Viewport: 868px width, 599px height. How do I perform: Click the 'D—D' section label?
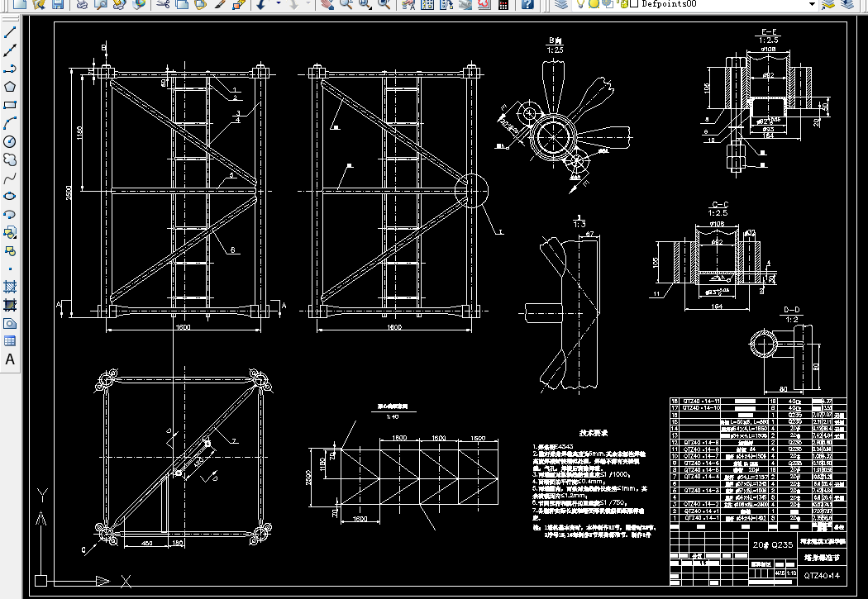coord(792,311)
